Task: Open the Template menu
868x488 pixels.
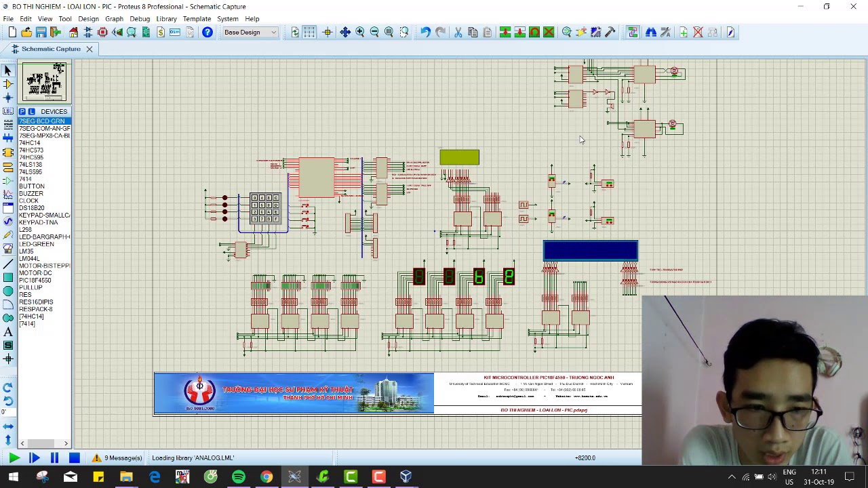Action: (x=197, y=19)
